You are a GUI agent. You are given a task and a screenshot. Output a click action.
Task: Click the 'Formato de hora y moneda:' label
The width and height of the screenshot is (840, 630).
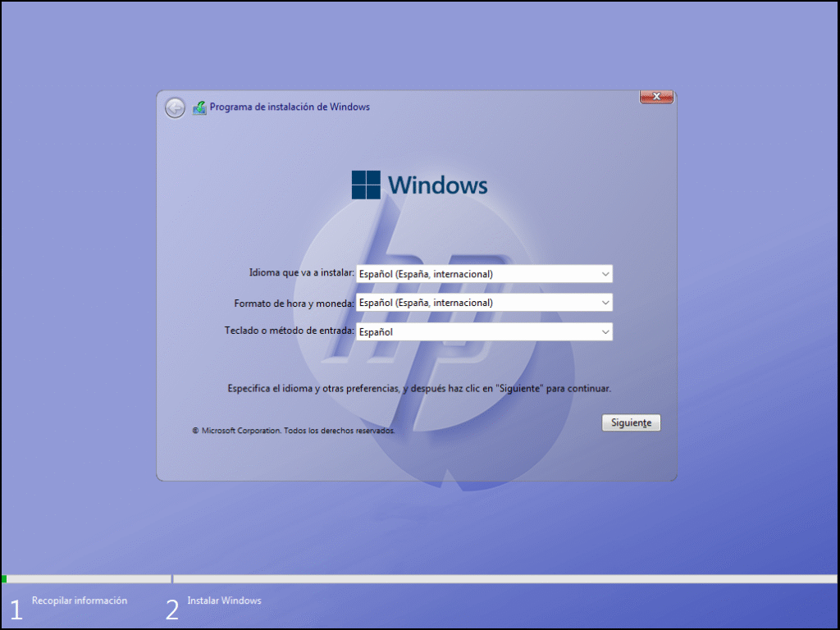click(x=294, y=303)
